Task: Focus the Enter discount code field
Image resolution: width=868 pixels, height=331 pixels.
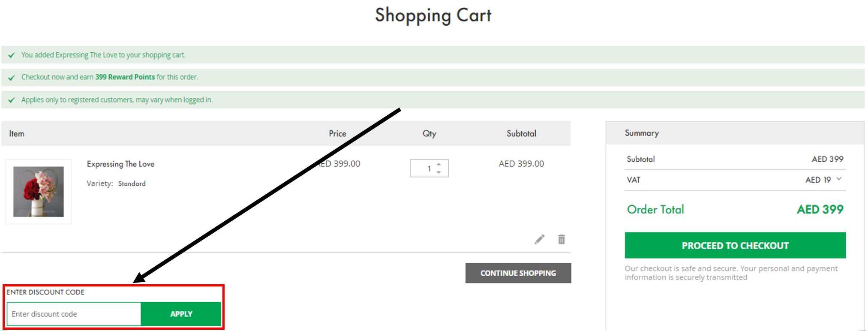Action: coord(74,314)
